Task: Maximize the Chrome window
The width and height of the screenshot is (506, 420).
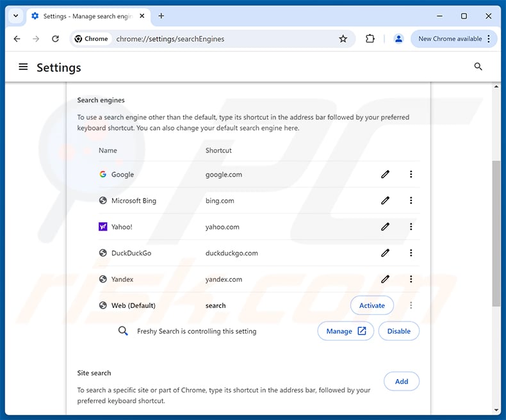Action: 464,16
